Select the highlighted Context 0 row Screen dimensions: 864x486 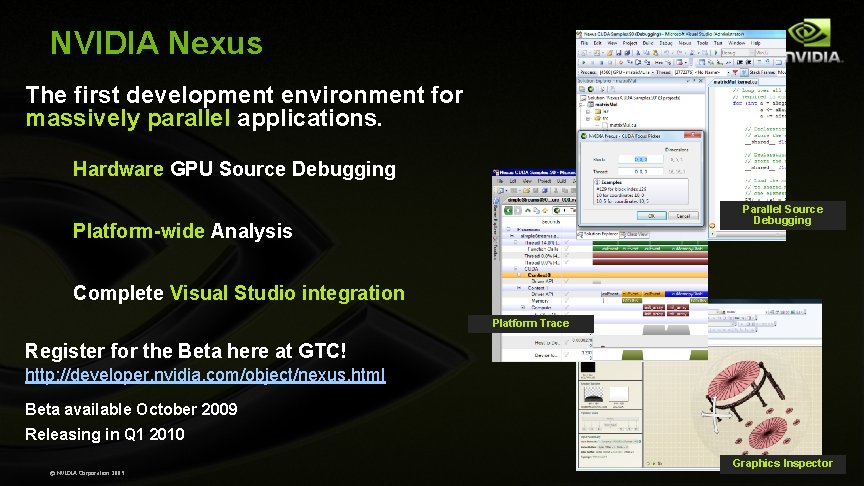pyautogui.click(x=604, y=275)
